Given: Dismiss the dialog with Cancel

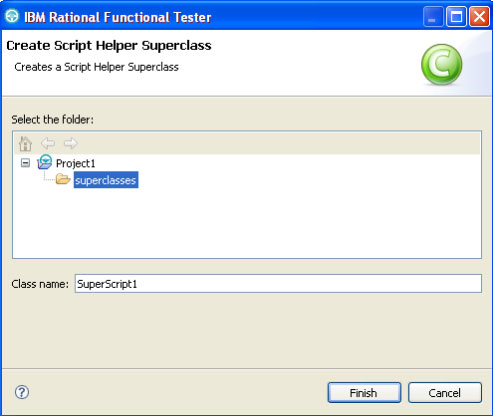Looking at the screenshot, I should click(x=445, y=393).
